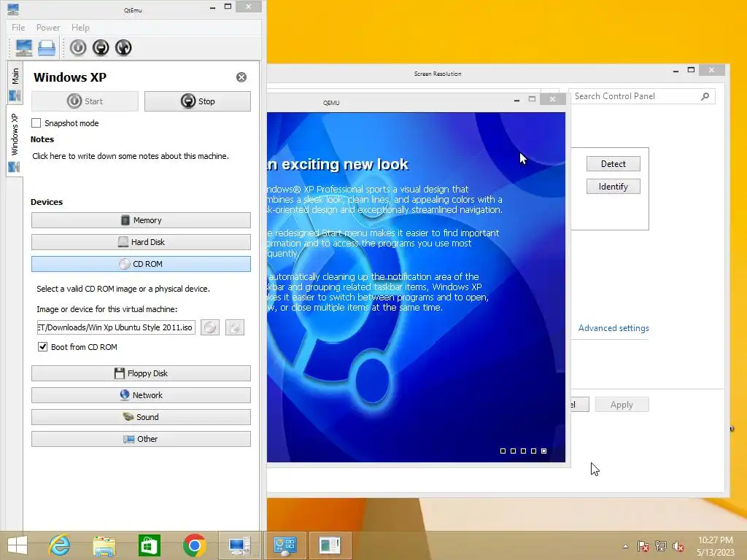Viewport: 747px width, 560px height.
Task: Click the QtEmu application title bar icon
Action: pos(13,9)
